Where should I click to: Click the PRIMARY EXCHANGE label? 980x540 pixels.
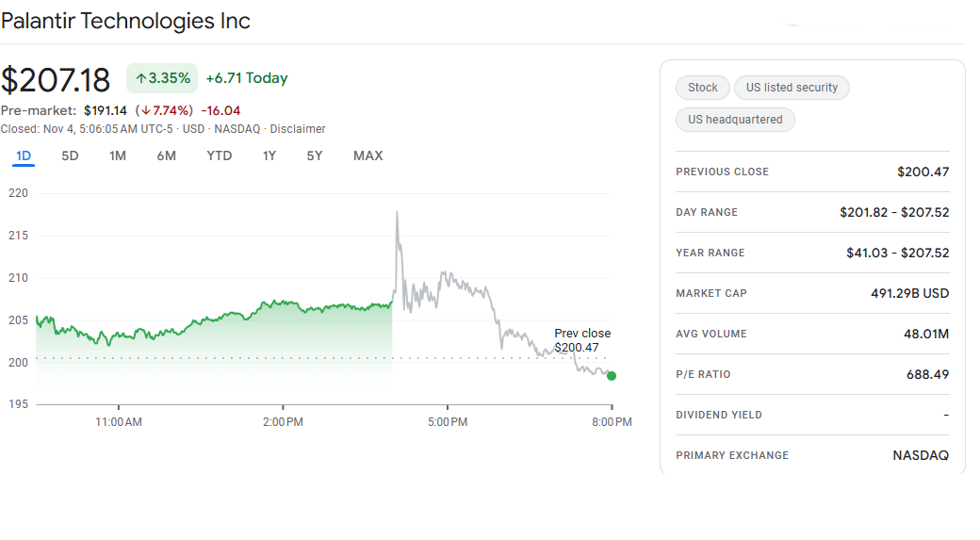coord(732,455)
